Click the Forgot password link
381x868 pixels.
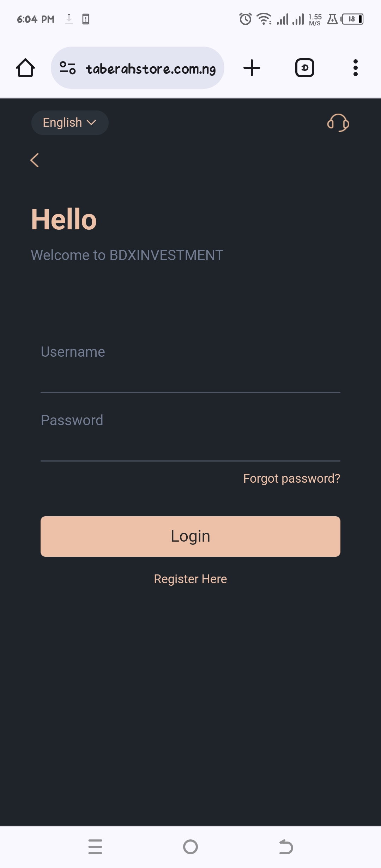[291, 478]
